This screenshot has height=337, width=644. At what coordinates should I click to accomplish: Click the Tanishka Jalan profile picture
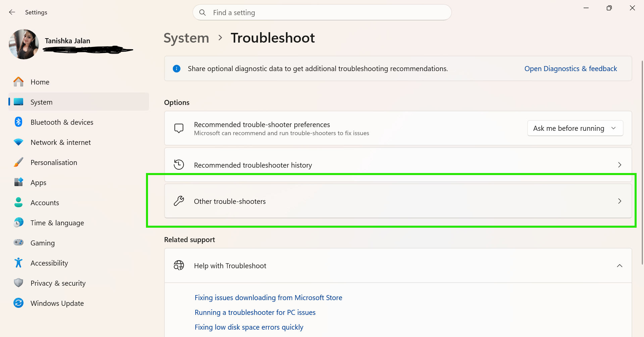pyautogui.click(x=24, y=44)
